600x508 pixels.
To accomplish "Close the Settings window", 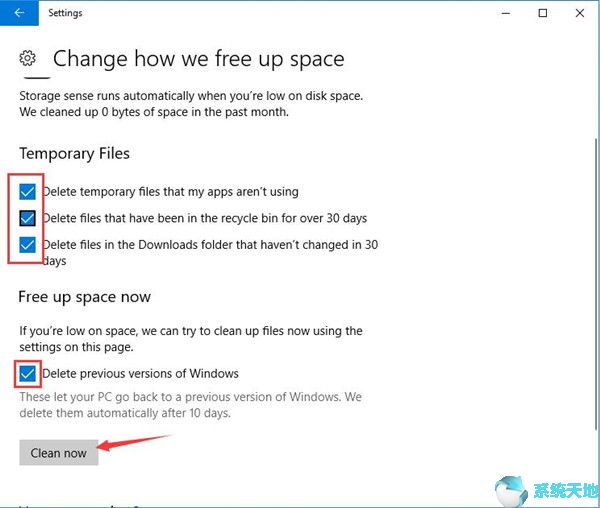I will [x=580, y=13].
